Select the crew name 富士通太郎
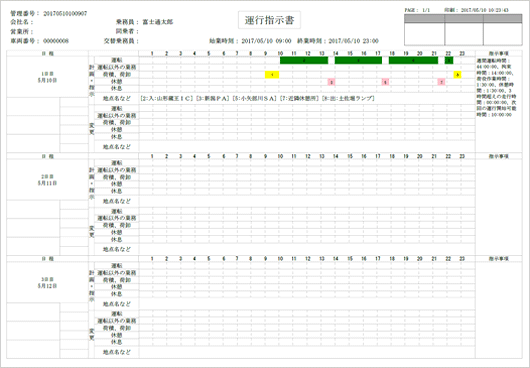The width and height of the screenshot is (530, 368). [158, 22]
